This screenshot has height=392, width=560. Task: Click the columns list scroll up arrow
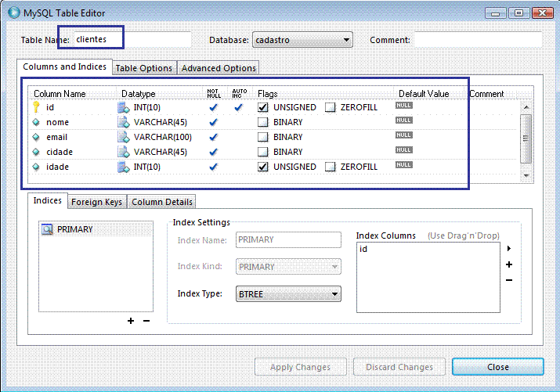[526, 107]
